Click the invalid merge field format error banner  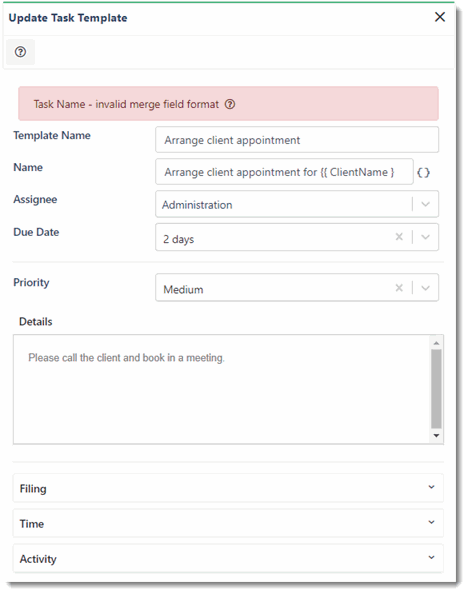click(x=228, y=104)
